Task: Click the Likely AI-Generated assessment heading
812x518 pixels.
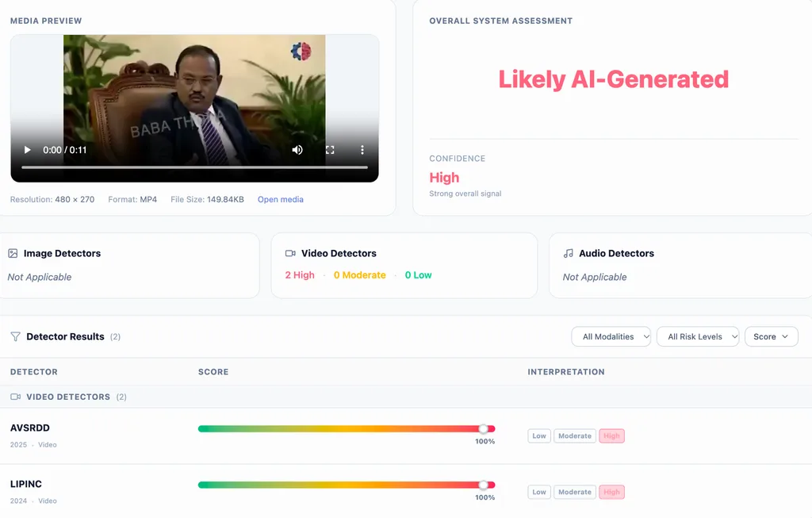Action: [x=614, y=79]
